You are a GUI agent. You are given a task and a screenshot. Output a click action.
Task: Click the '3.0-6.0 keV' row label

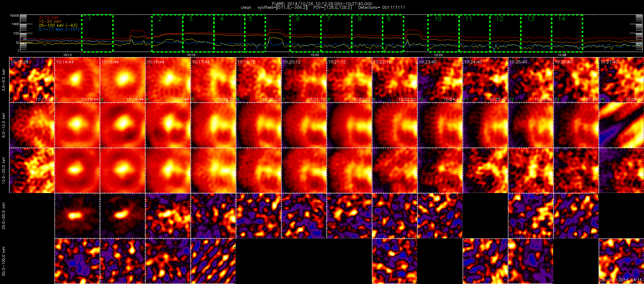point(4,80)
